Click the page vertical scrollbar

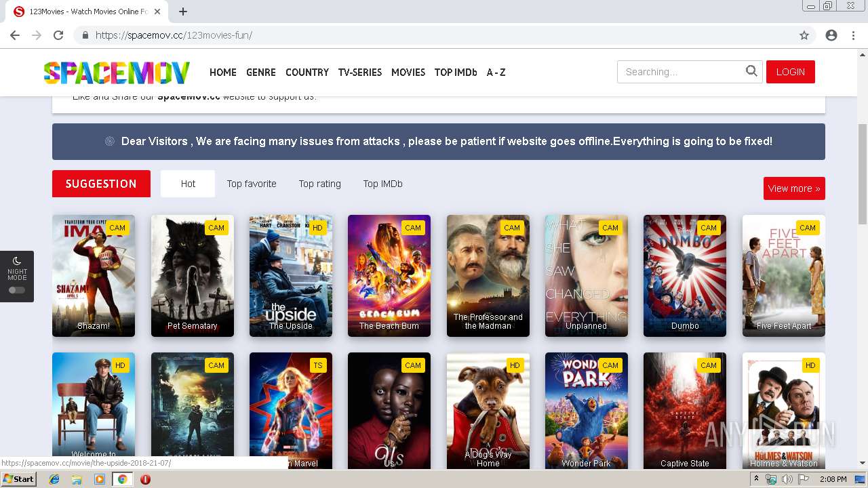pyautogui.click(x=863, y=174)
